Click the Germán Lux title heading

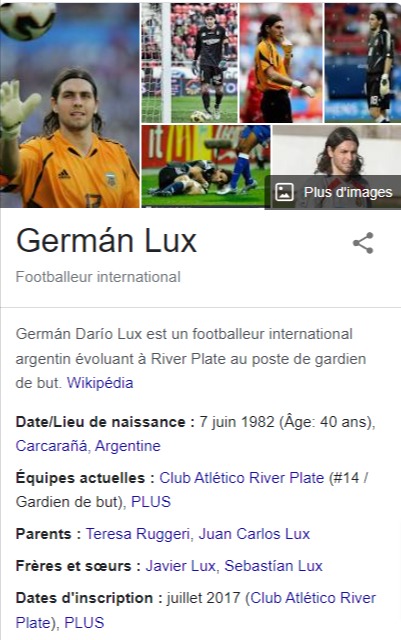point(107,241)
